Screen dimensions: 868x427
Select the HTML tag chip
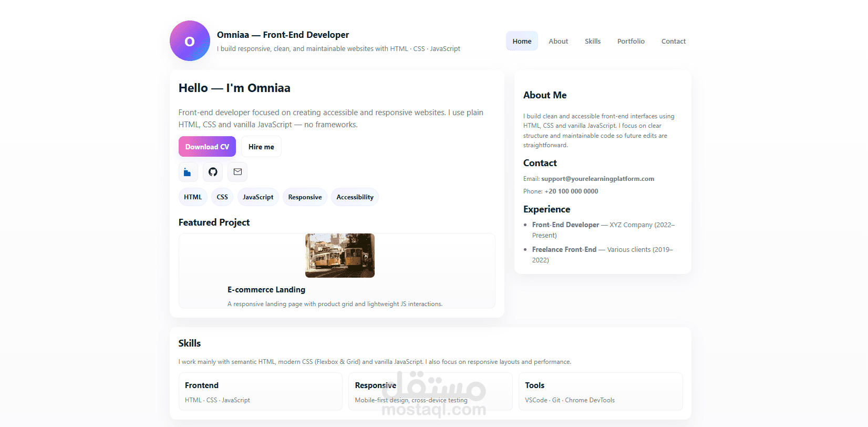click(193, 197)
